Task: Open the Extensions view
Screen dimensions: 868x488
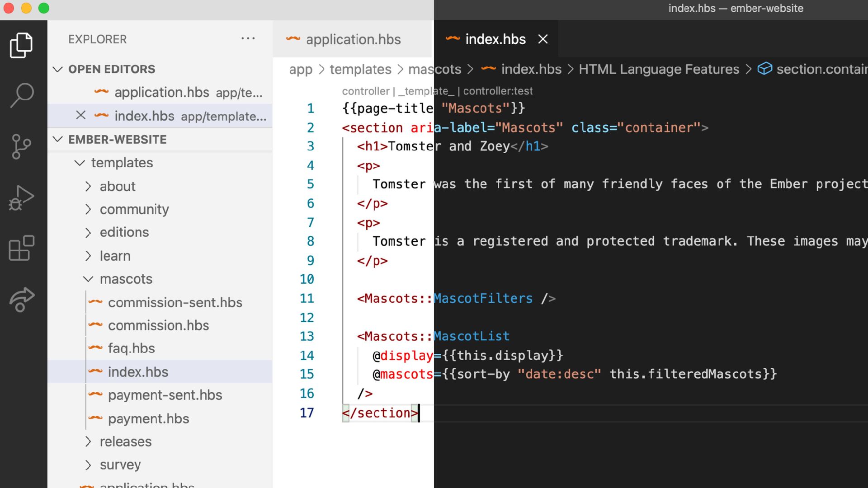Action: click(x=21, y=248)
